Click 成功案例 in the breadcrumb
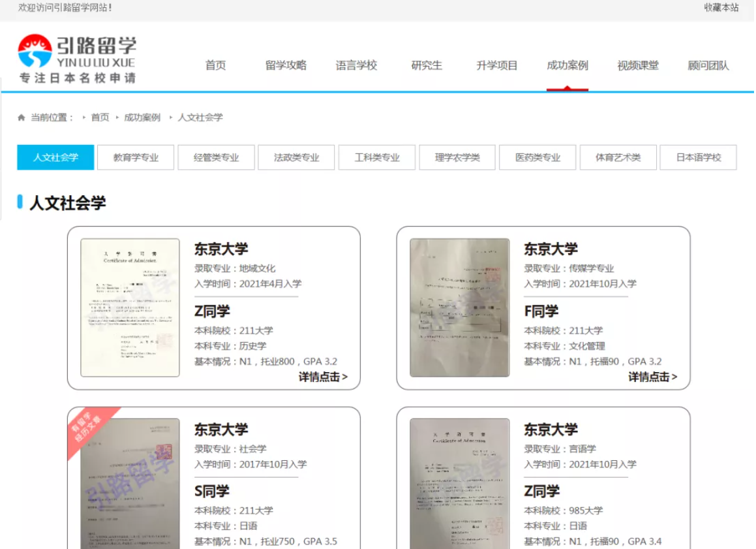Viewport: 756px width, 549px height. pyautogui.click(x=142, y=118)
